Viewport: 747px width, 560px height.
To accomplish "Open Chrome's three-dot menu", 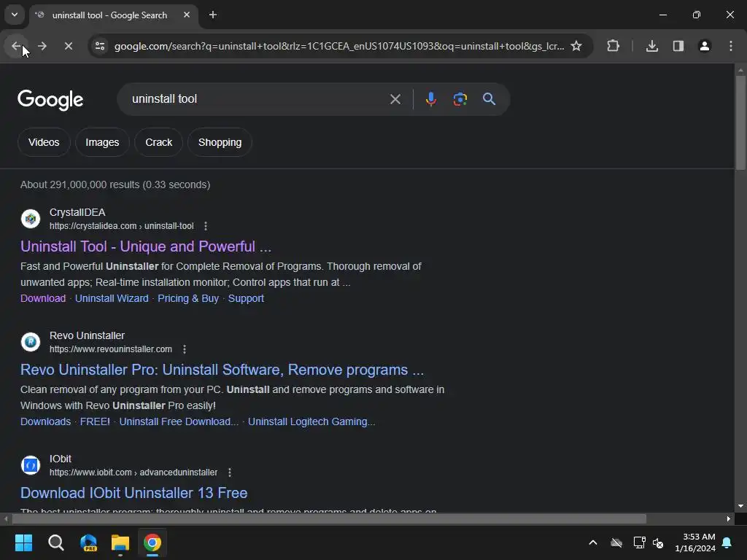I will tap(731, 46).
